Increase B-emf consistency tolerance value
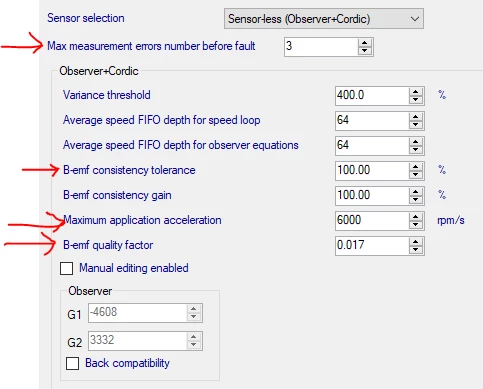 click(416, 167)
